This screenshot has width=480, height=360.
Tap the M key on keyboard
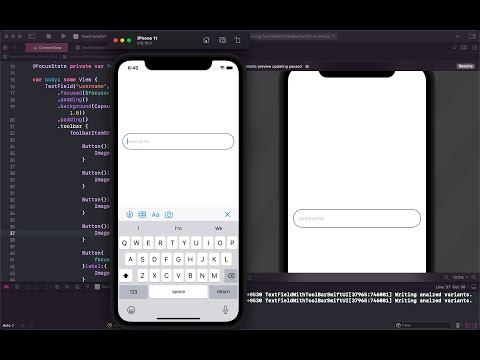[214, 276]
